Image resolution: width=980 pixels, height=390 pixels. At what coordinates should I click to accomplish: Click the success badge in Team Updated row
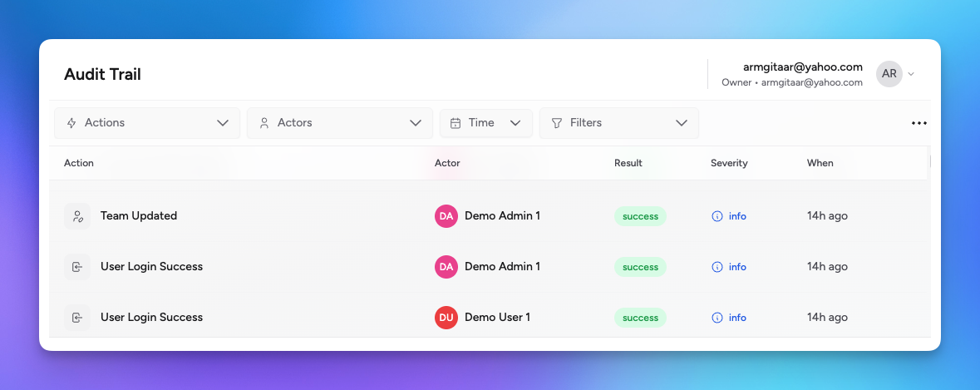(x=640, y=216)
